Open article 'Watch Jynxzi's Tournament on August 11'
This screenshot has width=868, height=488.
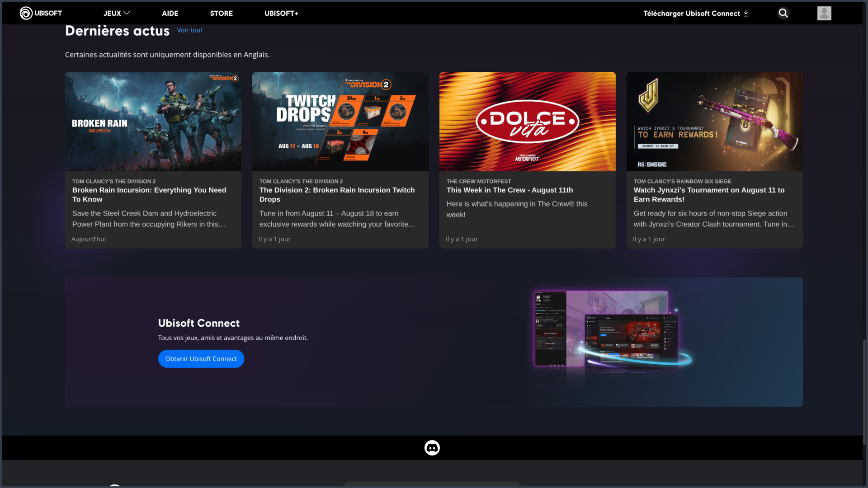[x=709, y=195]
